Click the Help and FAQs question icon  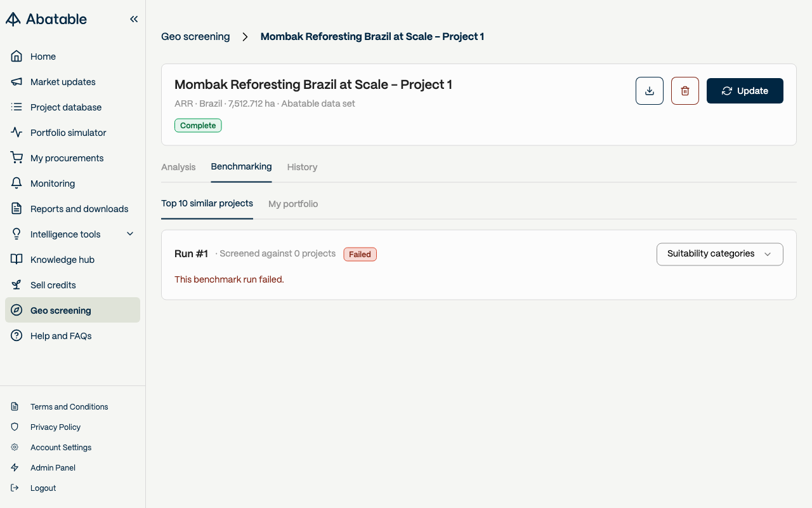pos(17,336)
